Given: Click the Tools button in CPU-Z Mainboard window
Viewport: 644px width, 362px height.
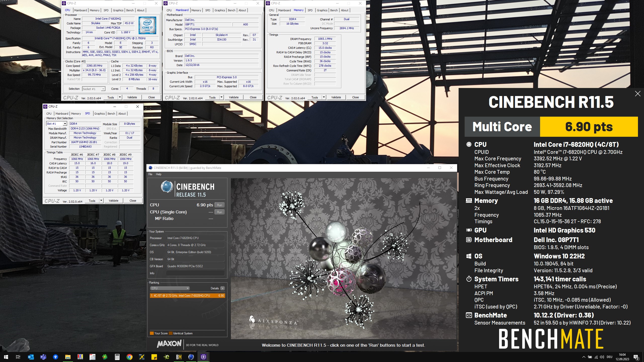Looking at the screenshot, I should pyautogui.click(x=212, y=97).
